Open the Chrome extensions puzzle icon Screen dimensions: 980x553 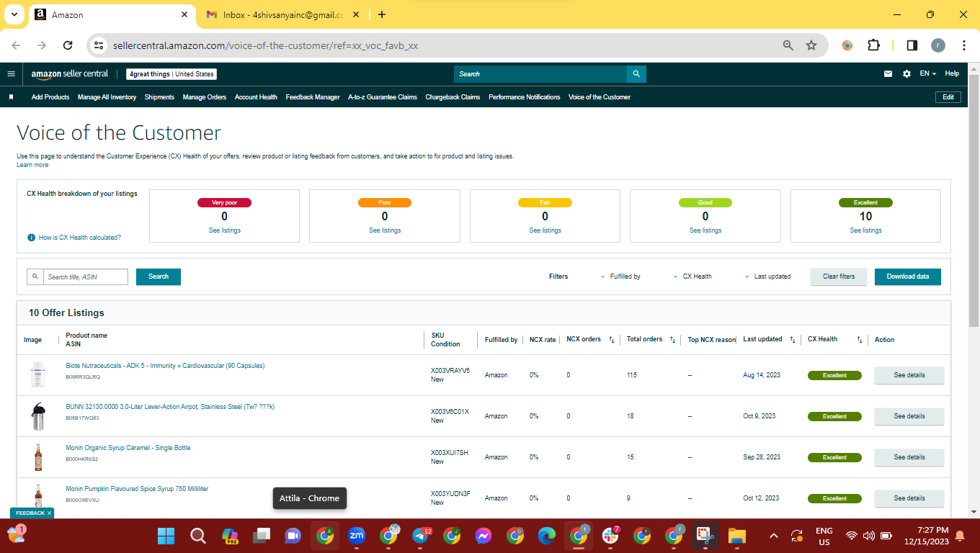[873, 45]
